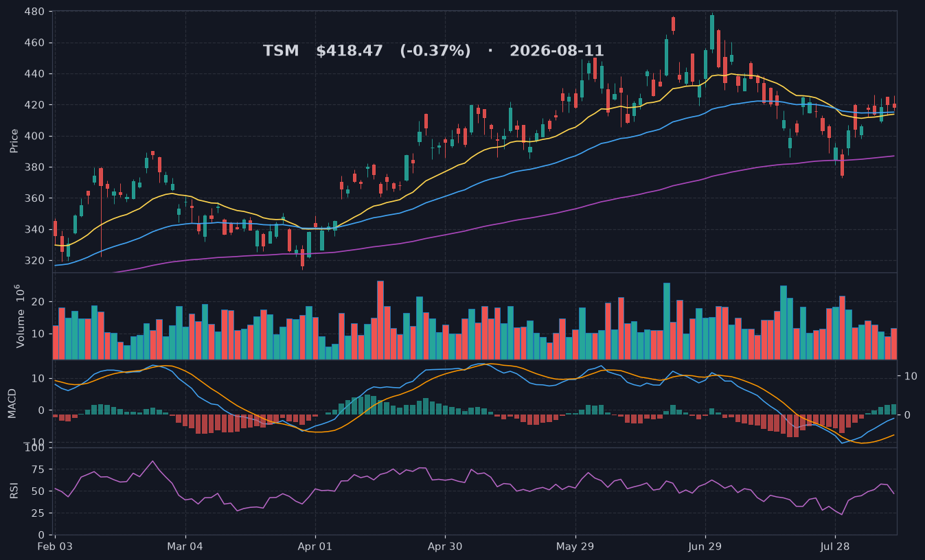Click the 0 tick on the left MACD axis
Image resolution: width=925 pixels, height=560 pixels.
43,410
